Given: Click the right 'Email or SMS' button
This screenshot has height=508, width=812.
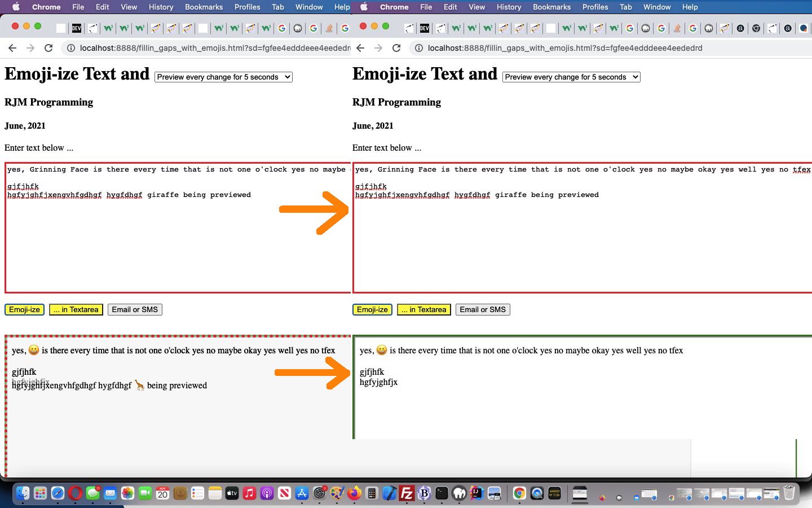Looking at the screenshot, I should coord(483,309).
